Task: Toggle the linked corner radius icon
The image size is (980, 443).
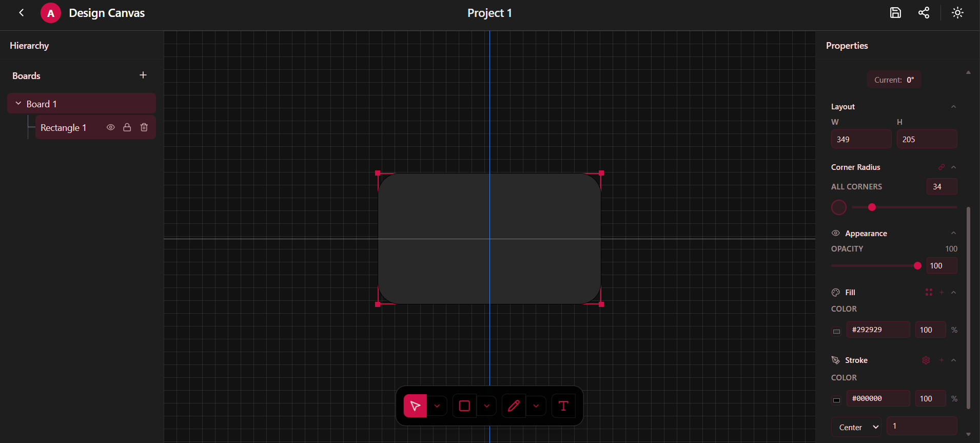Action: (x=942, y=167)
